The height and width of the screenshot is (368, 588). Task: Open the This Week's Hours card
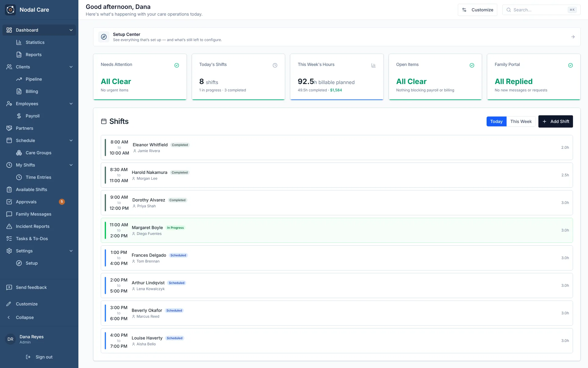coord(337,77)
